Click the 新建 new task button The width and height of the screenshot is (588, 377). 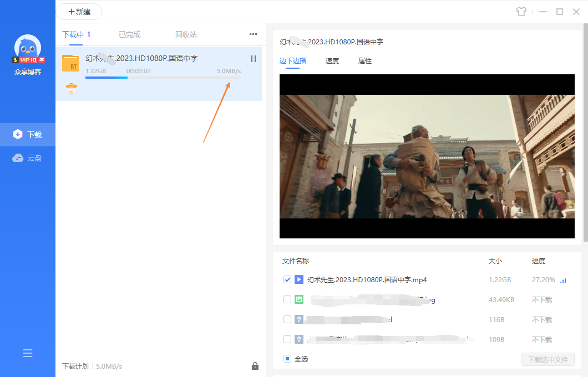[x=79, y=12]
